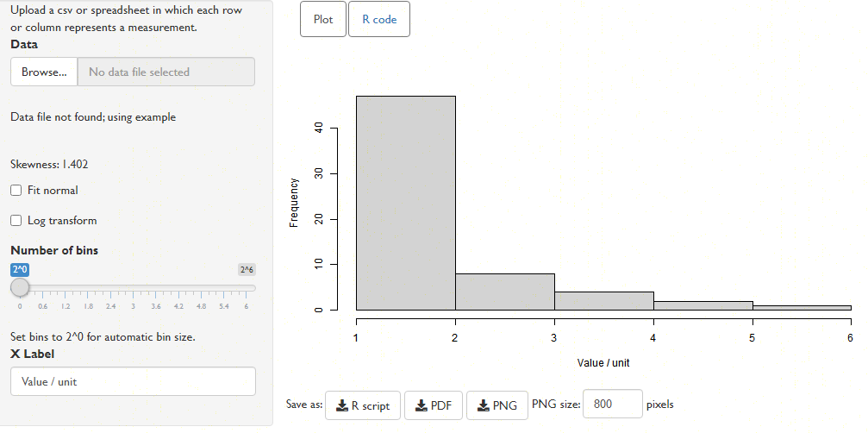This screenshot has width=868, height=433.
Task: Click the PDF download icon
Action: click(422, 405)
